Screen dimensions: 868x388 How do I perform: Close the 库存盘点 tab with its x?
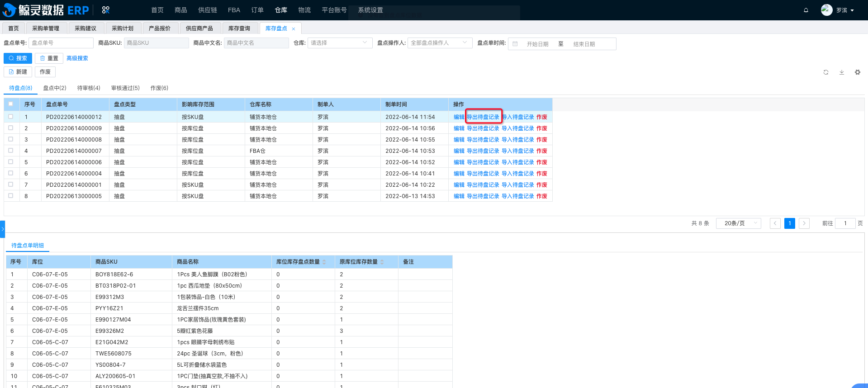[x=294, y=28]
